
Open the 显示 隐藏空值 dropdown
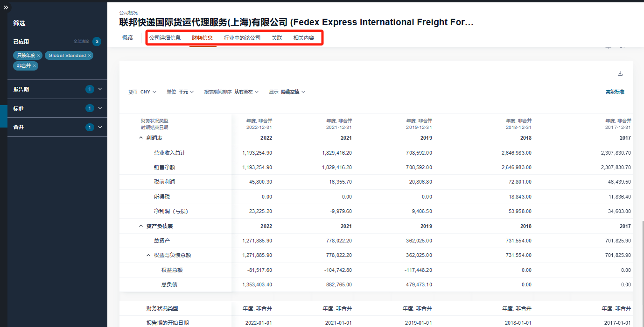click(293, 92)
